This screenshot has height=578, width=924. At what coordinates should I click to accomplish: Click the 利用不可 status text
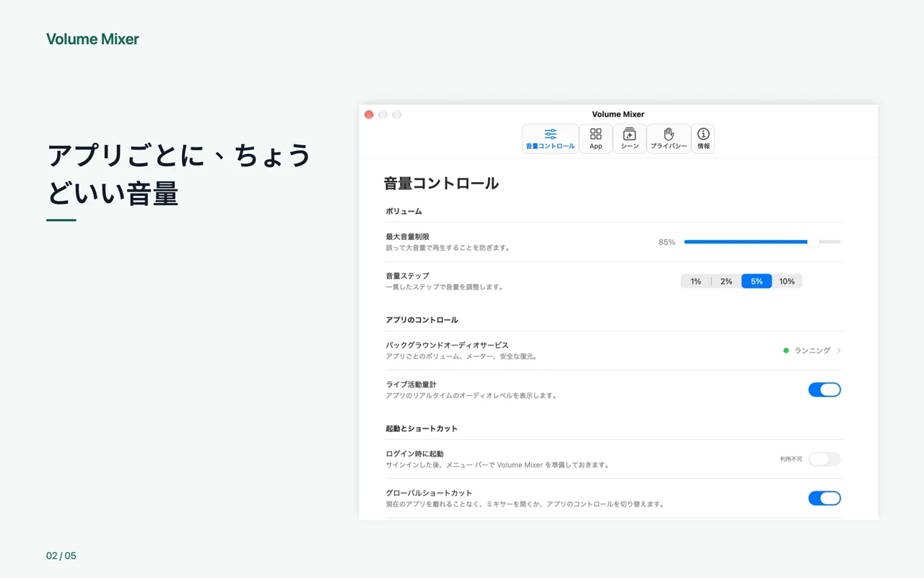[x=790, y=459]
